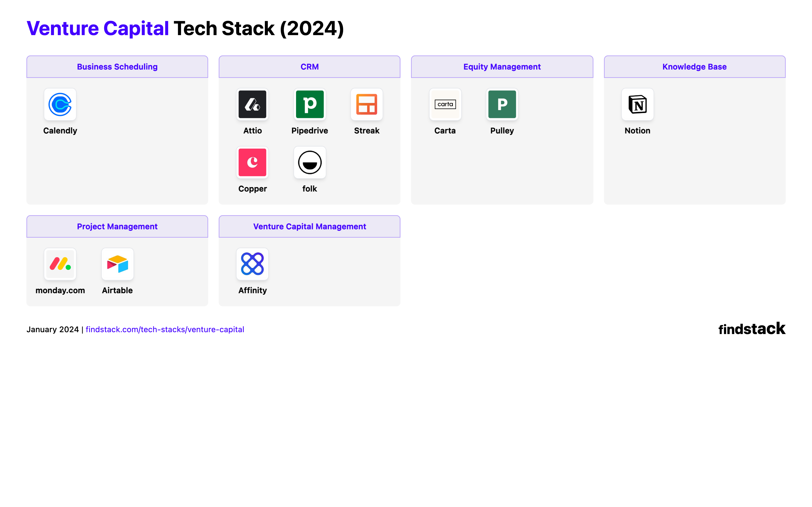Open the Attio CRM icon
This screenshot has height=507, width=812.
click(252, 104)
